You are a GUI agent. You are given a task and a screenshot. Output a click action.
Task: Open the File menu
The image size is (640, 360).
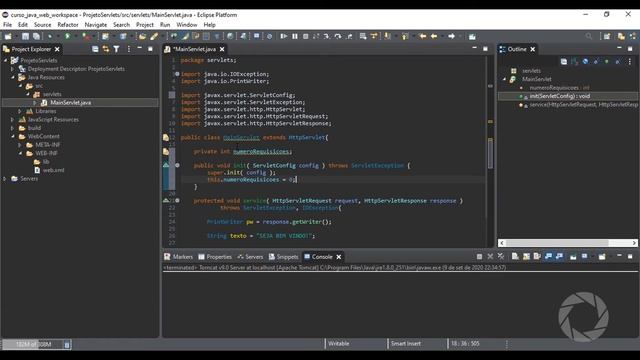(7, 25)
